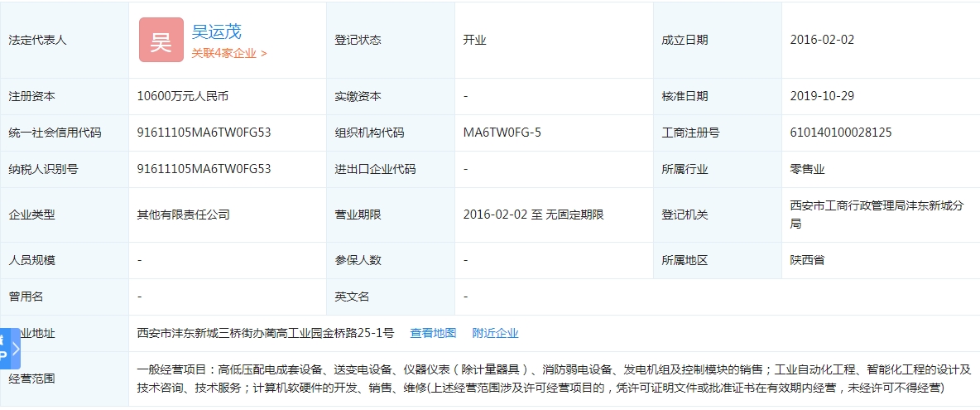
Task: Click the blue APP download badge
Action: pyautogui.click(x=4, y=349)
